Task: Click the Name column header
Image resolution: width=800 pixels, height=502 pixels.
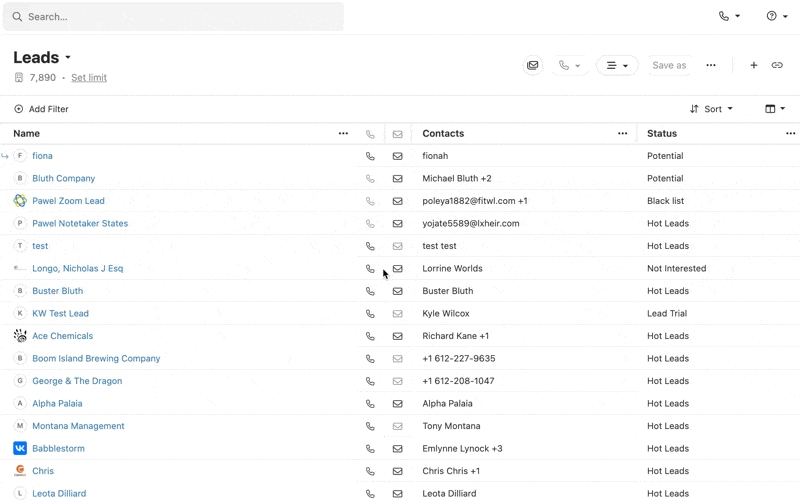Action: tap(27, 134)
